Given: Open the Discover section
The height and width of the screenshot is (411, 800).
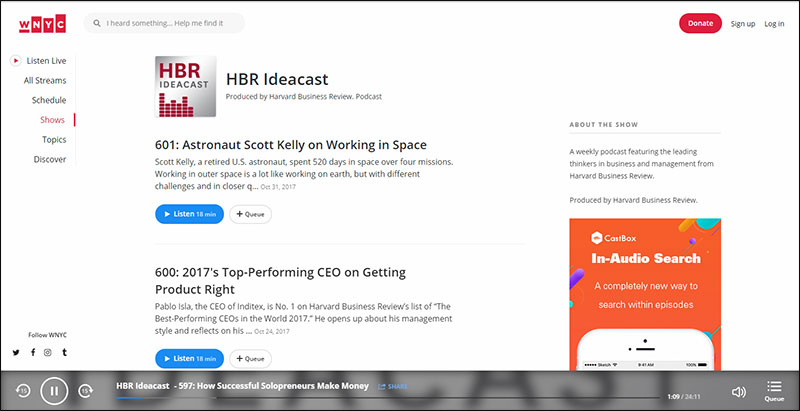Looking at the screenshot, I should click(x=50, y=160).
